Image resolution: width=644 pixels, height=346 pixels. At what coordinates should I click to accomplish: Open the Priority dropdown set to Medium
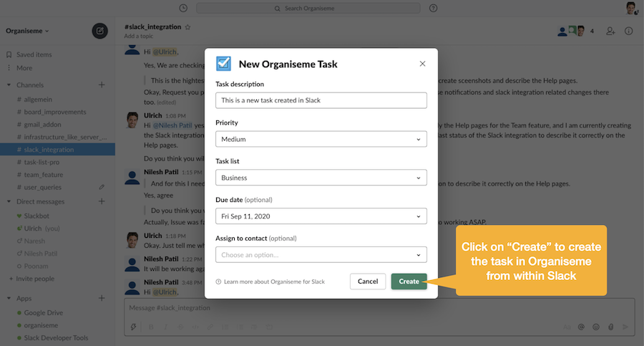321,140
